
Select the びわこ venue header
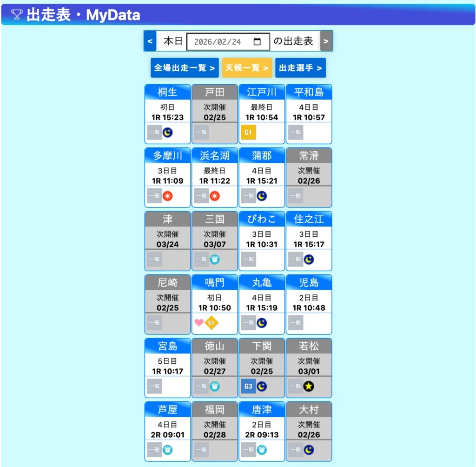(x=262, y=219)
